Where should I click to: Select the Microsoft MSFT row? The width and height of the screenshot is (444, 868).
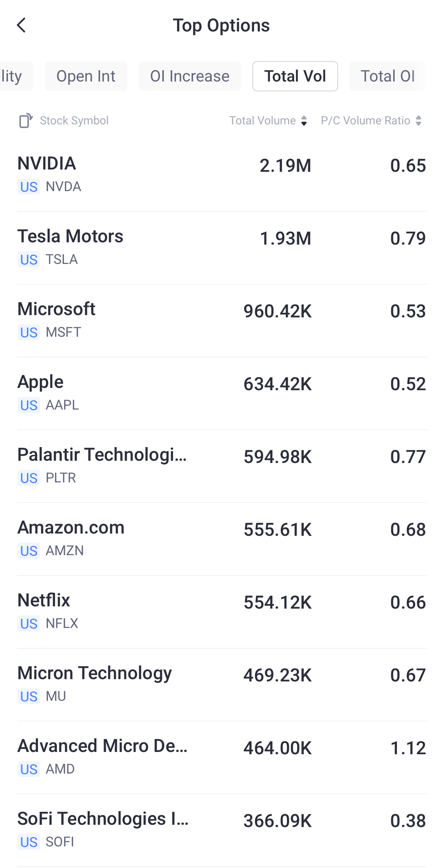[x=222, y=320]
